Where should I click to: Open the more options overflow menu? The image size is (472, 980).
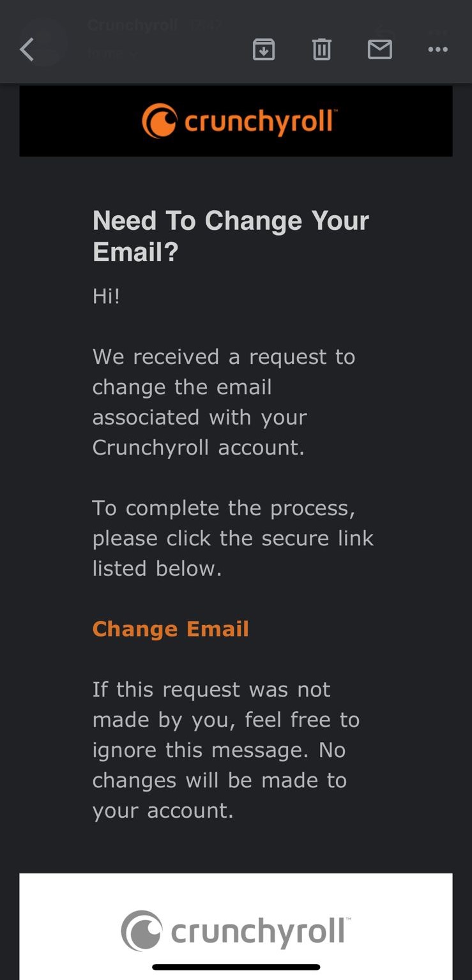pyautogui.click(x=438, y=49)
